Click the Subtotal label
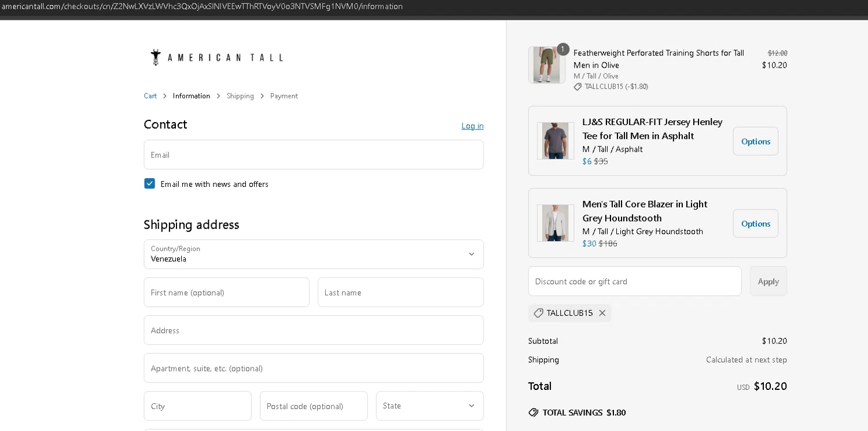 pyautogui.click(x=543, y=341)
